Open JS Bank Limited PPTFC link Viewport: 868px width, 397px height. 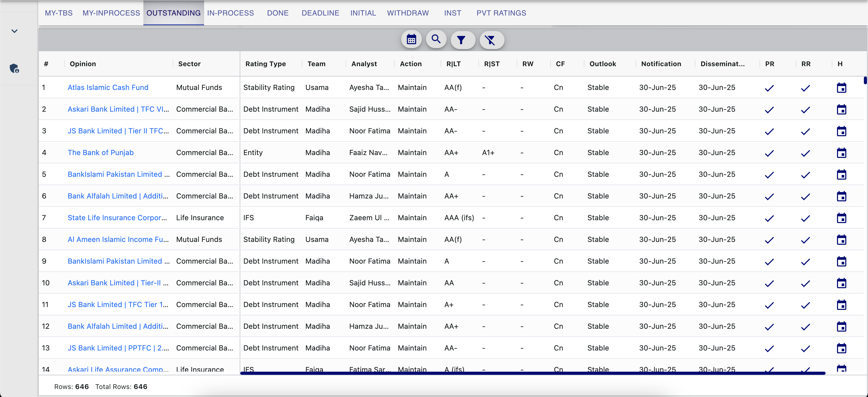coord(118,348)
